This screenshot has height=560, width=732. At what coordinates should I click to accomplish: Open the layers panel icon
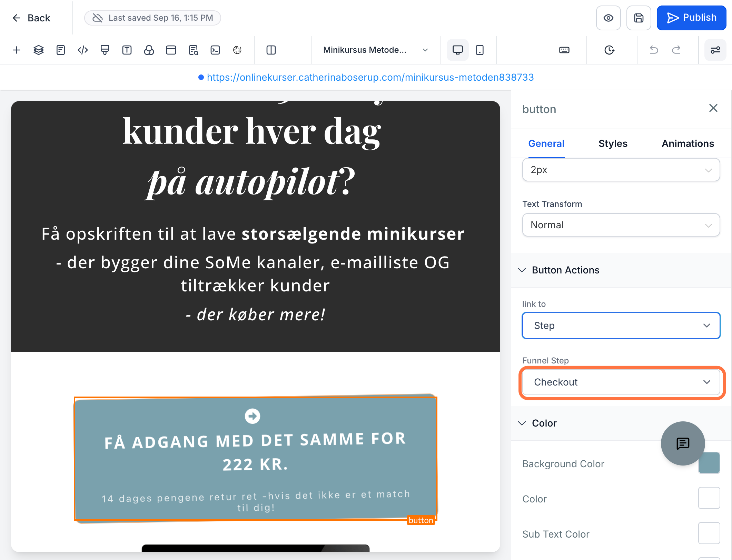pos(39,50)
